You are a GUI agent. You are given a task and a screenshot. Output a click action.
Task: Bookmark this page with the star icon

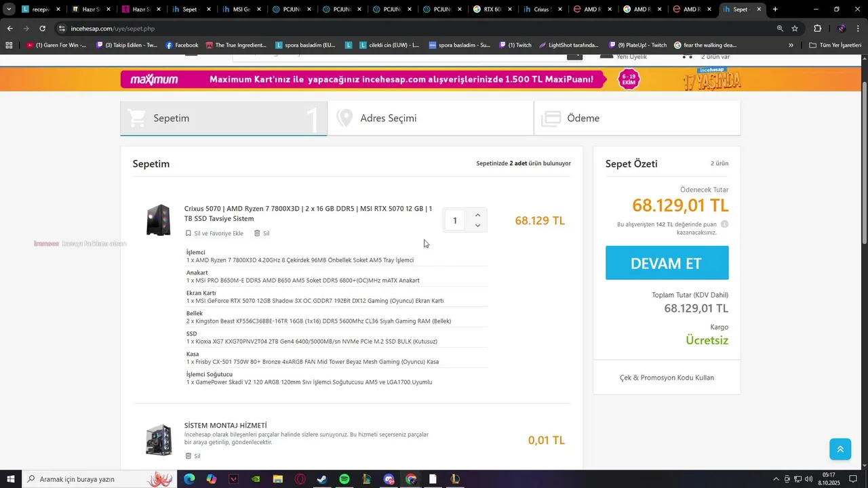click(x=795, y=28)
